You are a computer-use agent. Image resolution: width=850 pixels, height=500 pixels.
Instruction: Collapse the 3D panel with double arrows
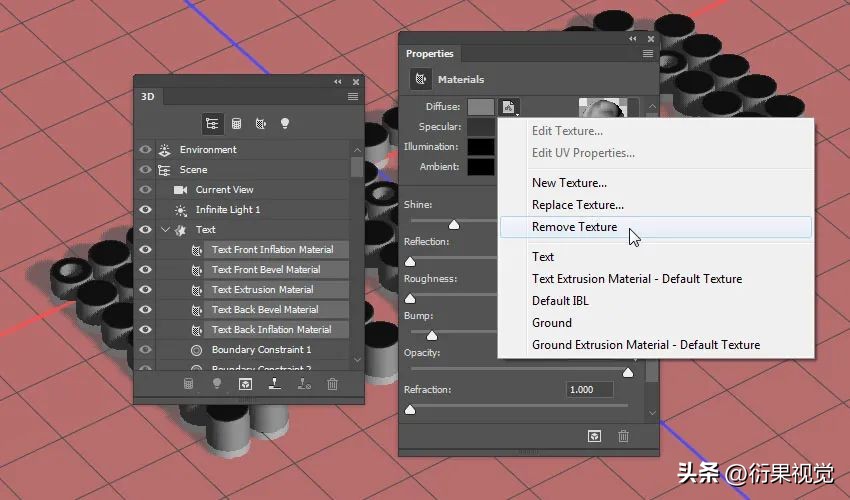tap(338, 81)
